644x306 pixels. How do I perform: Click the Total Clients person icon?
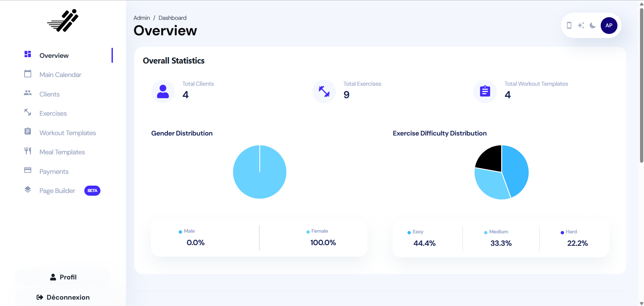click(x=163, y=91)
